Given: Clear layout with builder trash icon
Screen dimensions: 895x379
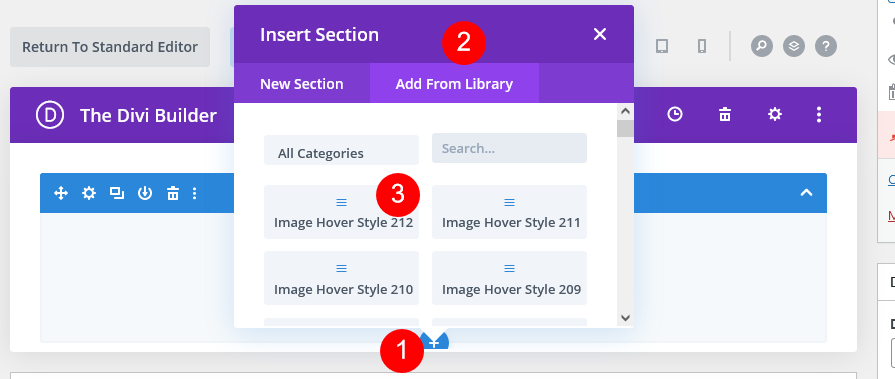Looking at the screenshot, I should coord(725,115).
